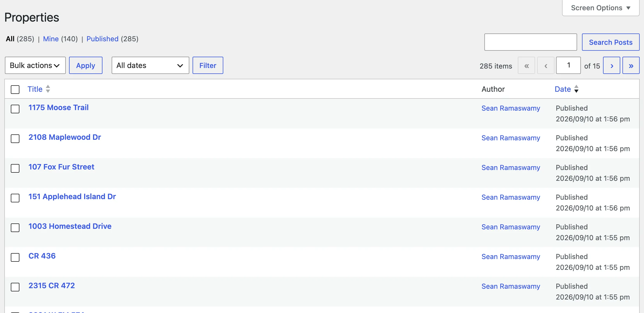Sort by Title using sort arrows icon

click(48, 89)
